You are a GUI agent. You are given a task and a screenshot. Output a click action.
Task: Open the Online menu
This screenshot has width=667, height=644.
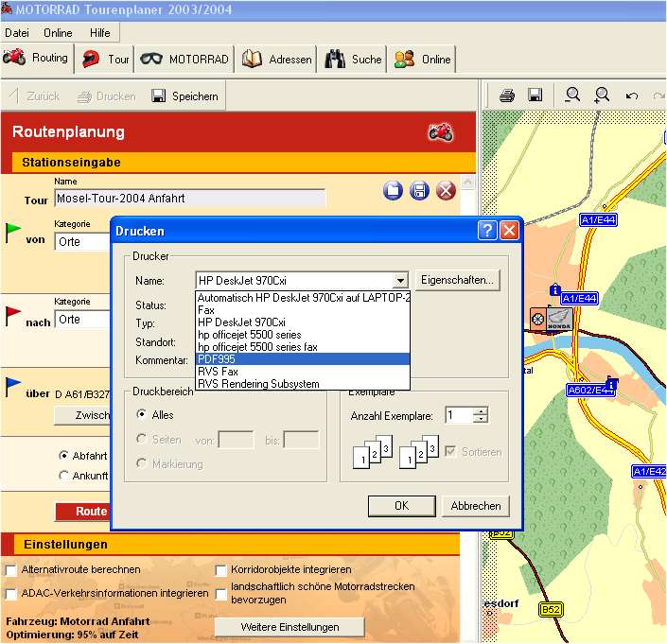coord(58,33)
